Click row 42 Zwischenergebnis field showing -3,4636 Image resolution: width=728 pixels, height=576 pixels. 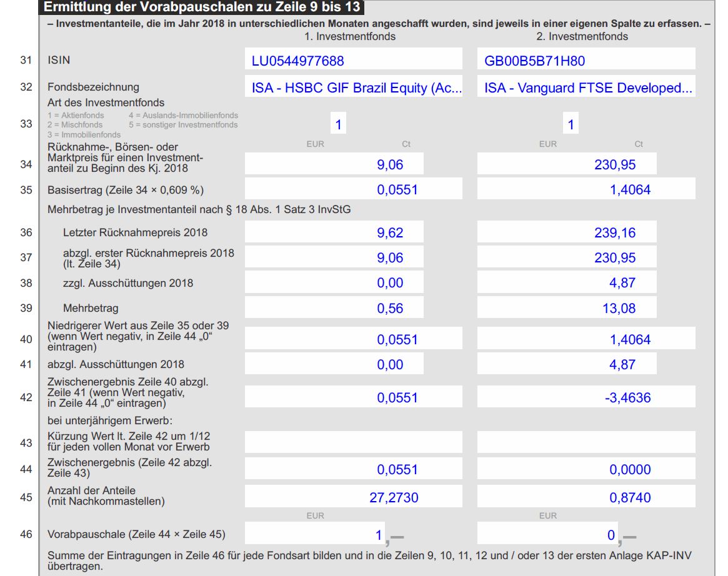tap(586, 397)
